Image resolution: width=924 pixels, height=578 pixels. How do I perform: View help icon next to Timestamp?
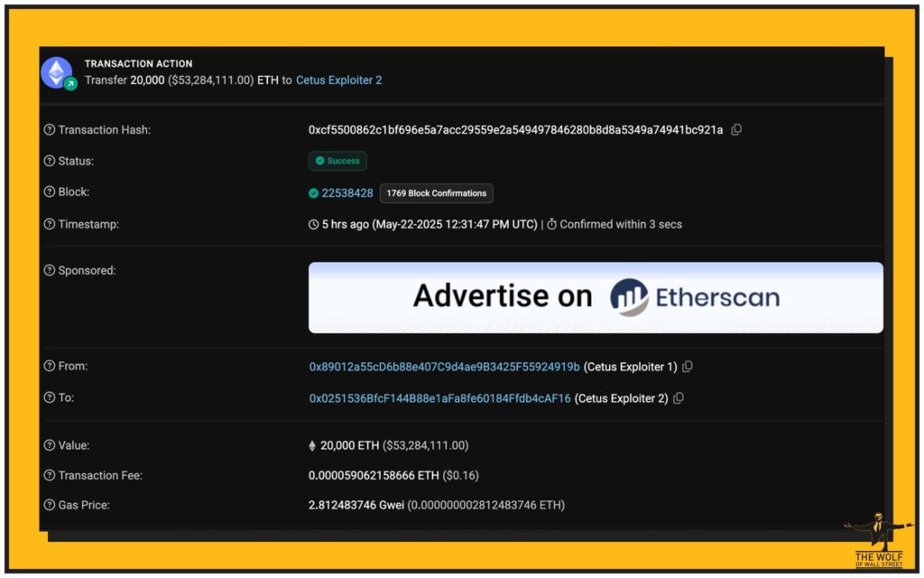click(x=50, y=224)
